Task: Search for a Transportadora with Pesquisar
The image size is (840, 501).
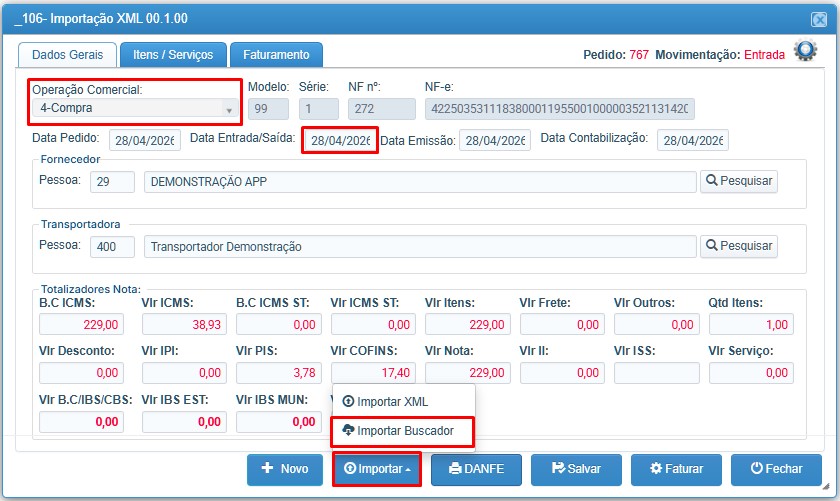Action: (739, 246)
